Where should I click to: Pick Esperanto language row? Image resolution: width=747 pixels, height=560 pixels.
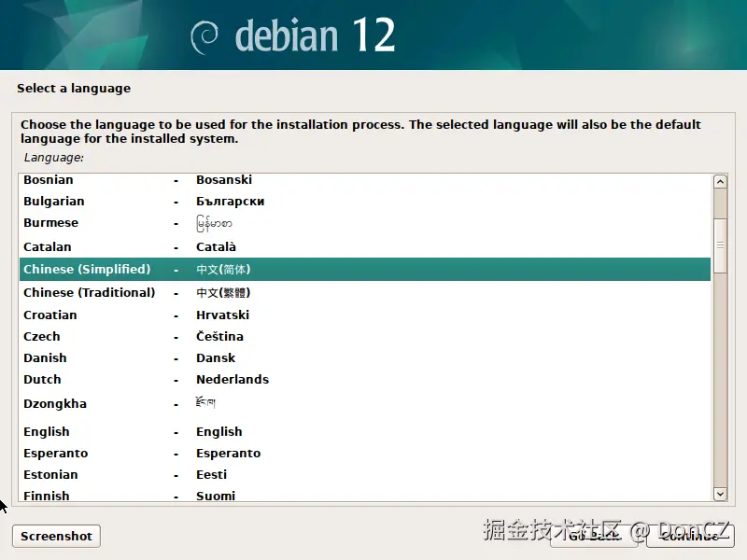click(x=365, y=453)
